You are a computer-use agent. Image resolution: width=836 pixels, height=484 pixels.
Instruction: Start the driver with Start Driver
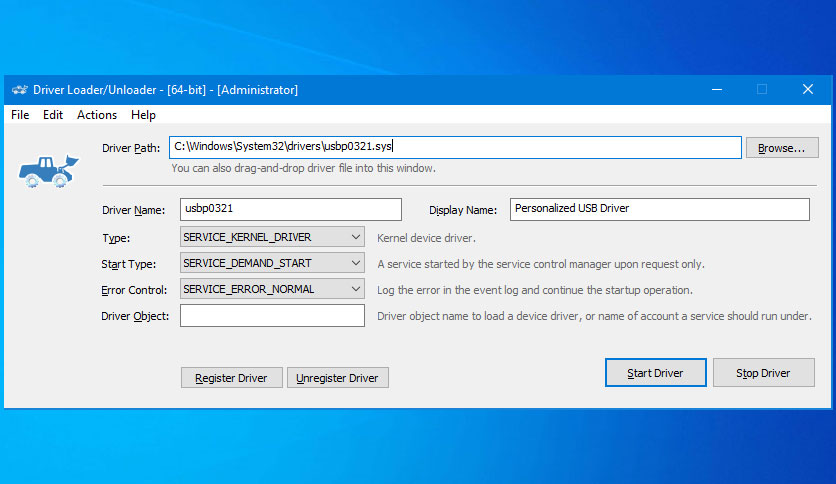[655, 373]
